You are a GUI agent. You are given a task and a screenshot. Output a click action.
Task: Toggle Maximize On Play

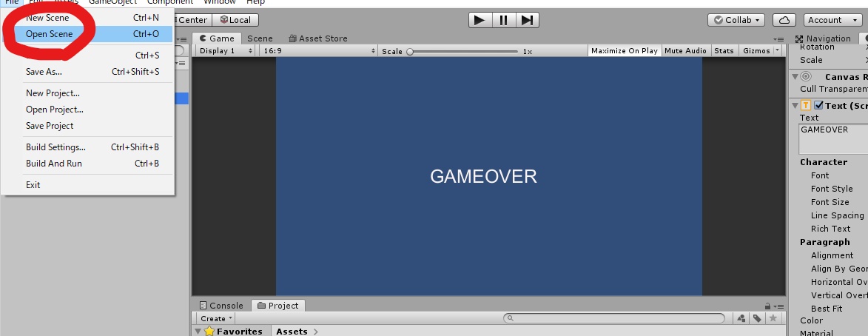(x=625, y=50)
